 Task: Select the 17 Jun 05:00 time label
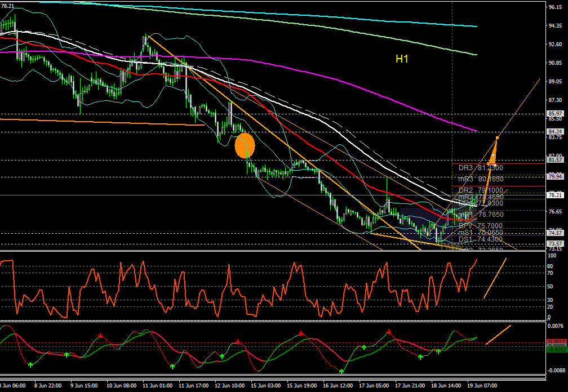pos(374,385)
